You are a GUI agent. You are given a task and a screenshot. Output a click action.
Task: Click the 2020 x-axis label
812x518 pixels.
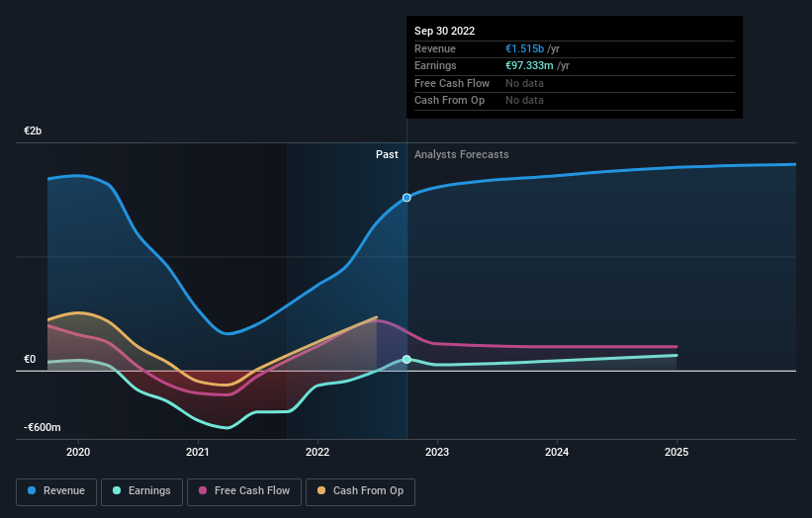click(x=78, y=452)
